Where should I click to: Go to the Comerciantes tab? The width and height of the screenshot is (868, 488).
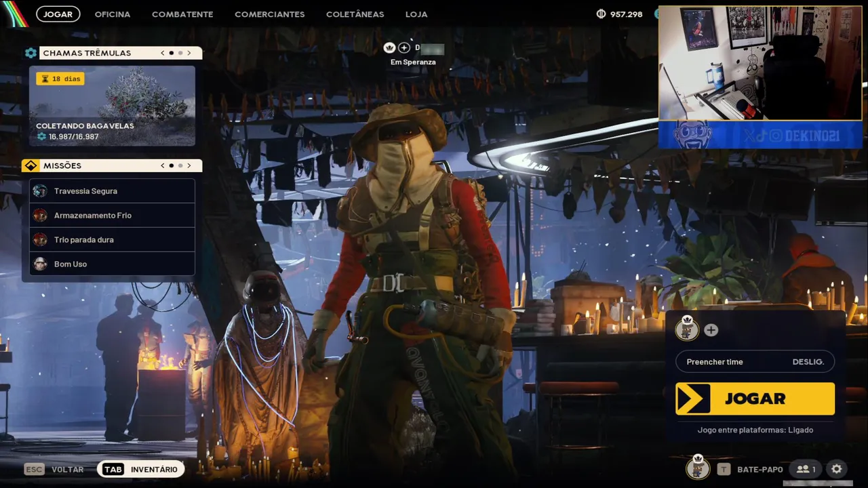click(x=269, y=14)
